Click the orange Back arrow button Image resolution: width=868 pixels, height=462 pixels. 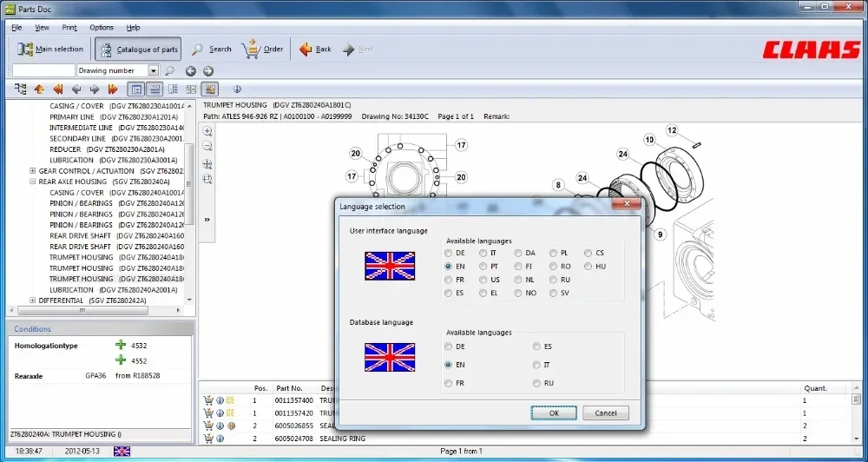(x=306, y=49)
